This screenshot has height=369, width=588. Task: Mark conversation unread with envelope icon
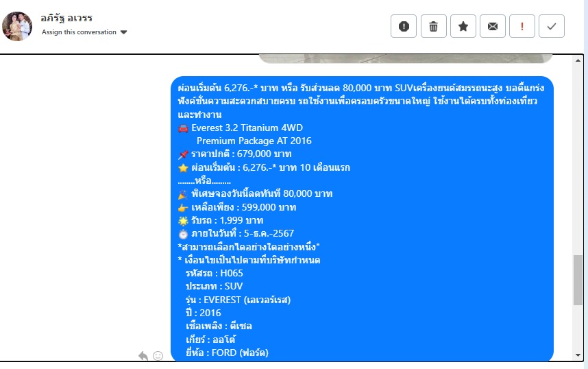click(x=493, y=26)
